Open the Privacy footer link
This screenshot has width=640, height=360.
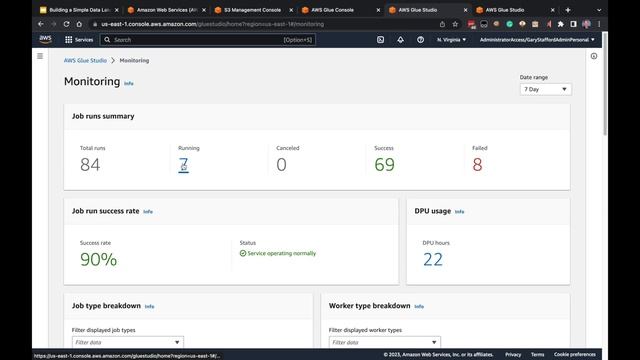coord(513,354)
